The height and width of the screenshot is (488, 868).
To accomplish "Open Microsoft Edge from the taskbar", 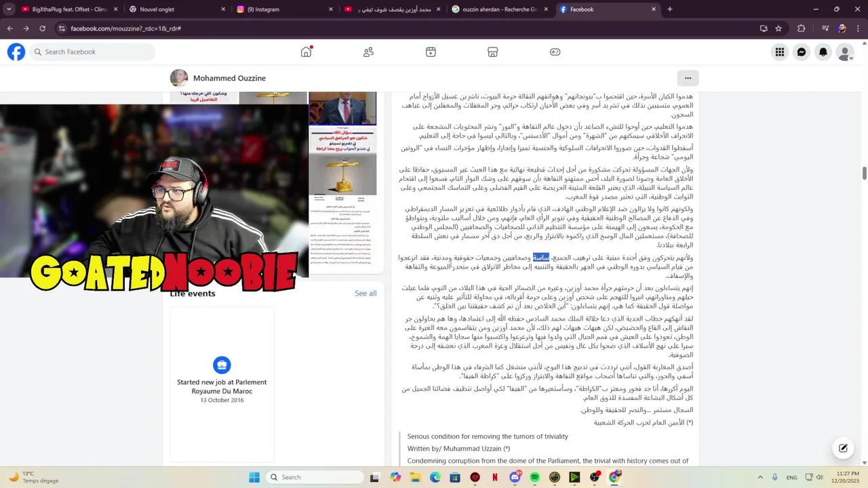I will [x=435, y=477].
